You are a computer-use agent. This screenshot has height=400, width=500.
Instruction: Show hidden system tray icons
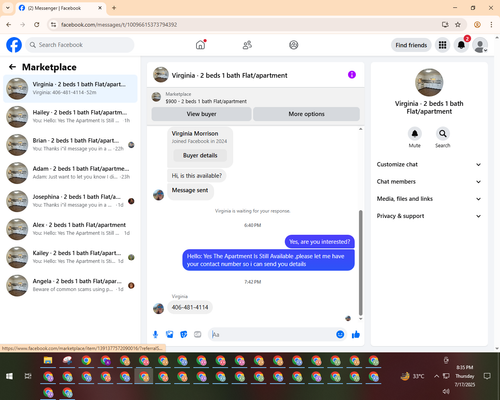(436, 376)
